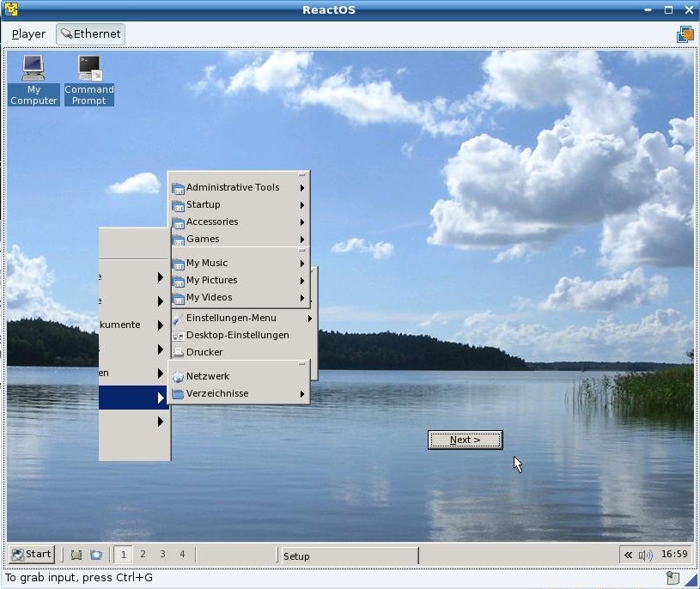The height and width of the screenshot is (589, 700).
Task: Click the Games folder icon
Action: 178,240
